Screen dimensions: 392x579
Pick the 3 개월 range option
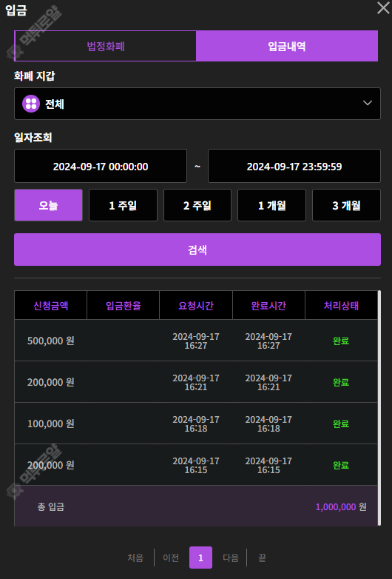[x=346, y=205]
